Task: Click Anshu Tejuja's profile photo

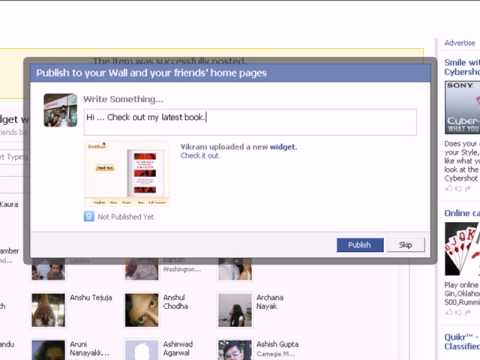Action: click(48, 310)
